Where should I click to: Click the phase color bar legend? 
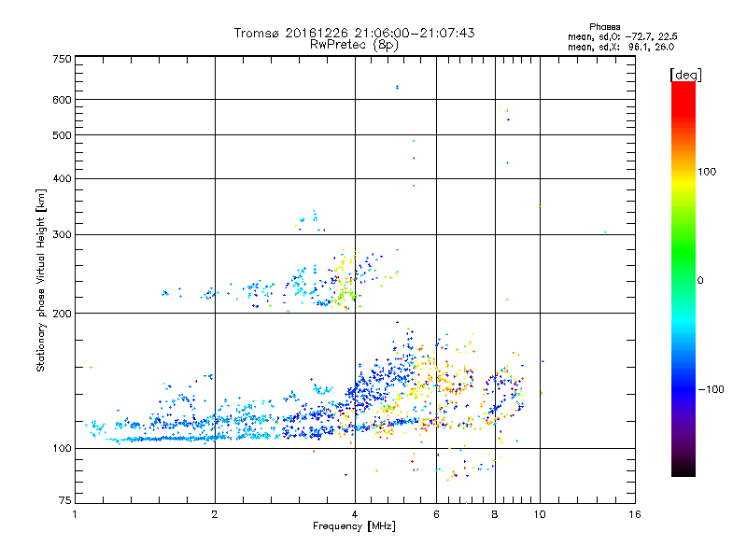pos(684,278)
